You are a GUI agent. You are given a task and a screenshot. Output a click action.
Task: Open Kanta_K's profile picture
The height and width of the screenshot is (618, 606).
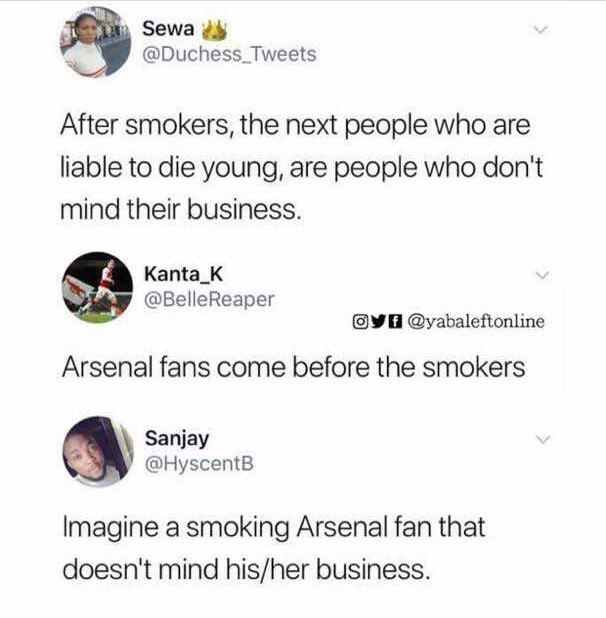[97, 287]
